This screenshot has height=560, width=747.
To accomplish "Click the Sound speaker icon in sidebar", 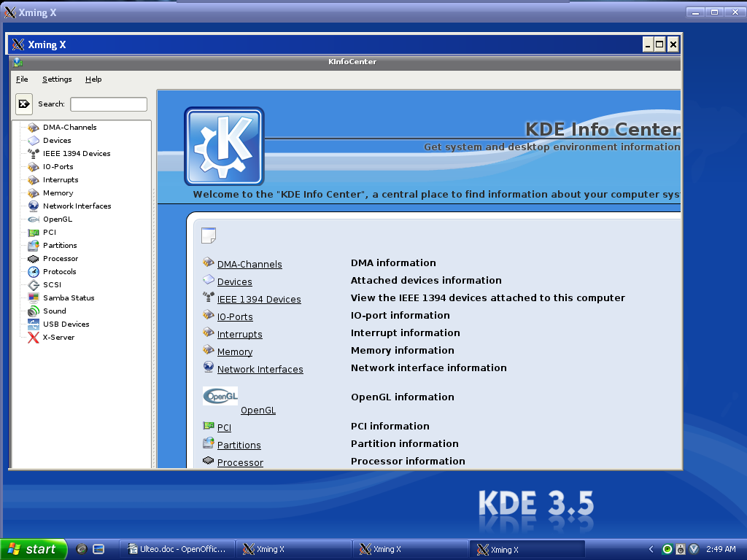I will pos(34,311).
